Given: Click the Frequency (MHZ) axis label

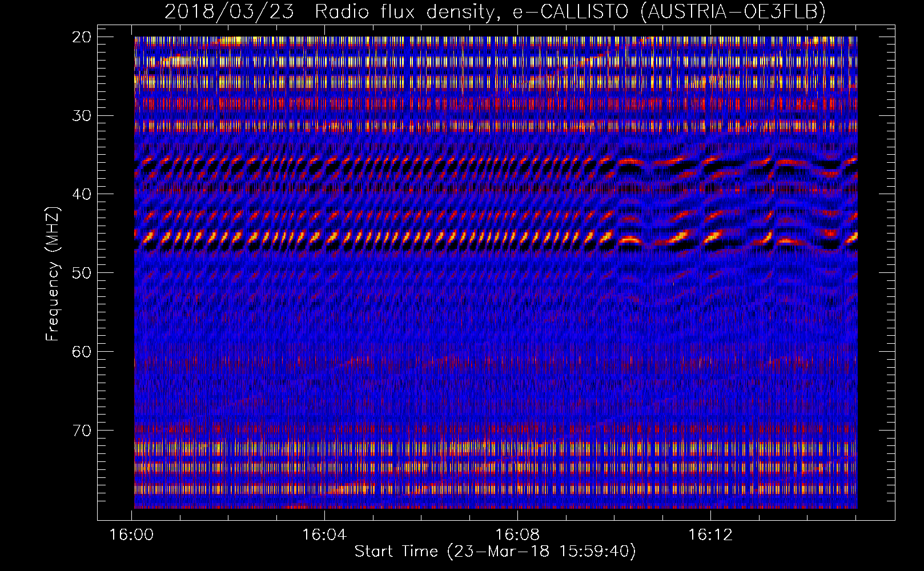Looking at the screenshot, I should (52, 274).
